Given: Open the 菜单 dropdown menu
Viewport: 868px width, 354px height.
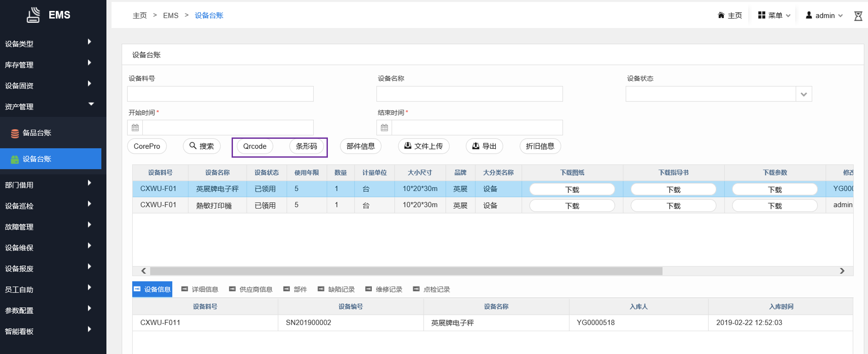Looking at the screenshot, I should click(x=774, y=15).
